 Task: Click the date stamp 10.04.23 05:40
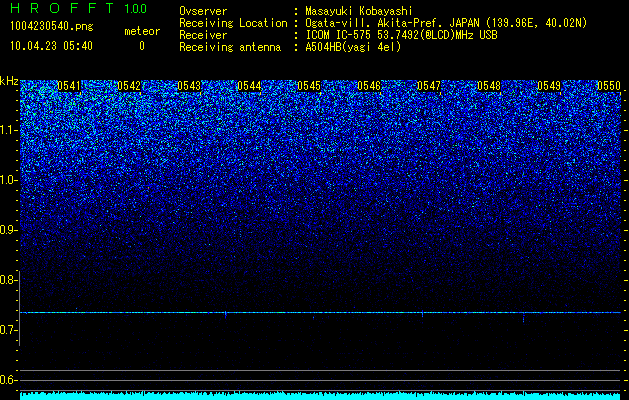pos(51,46)
